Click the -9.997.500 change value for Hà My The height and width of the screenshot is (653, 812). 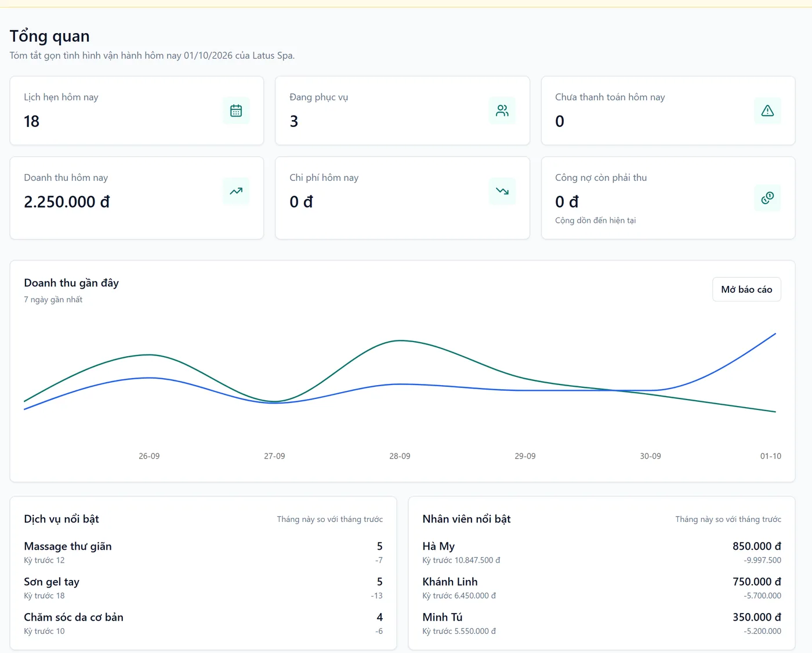[x=763, y=560]
